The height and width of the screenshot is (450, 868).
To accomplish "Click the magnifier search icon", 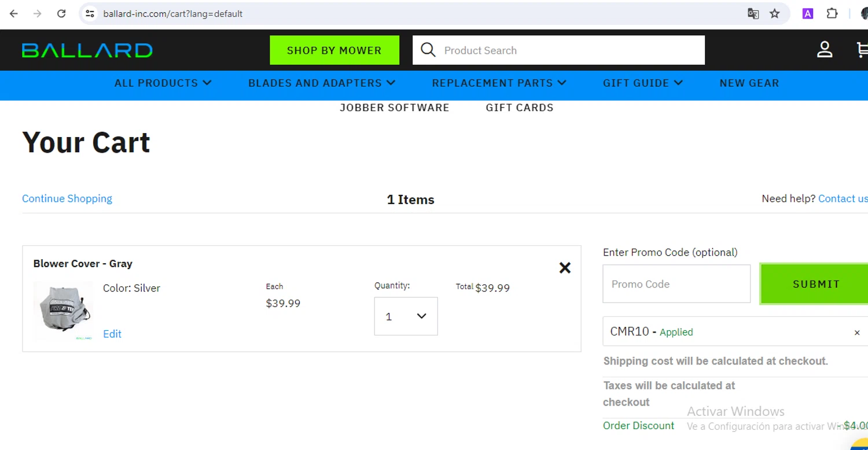I will click(x=428, y=50).
